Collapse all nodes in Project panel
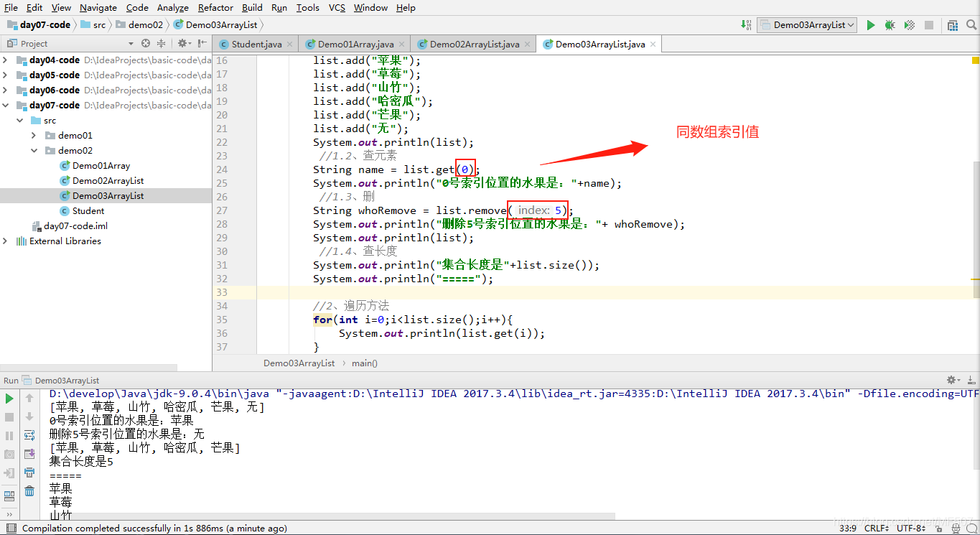The image size is (980, 535). pyautogui.click(x=161, y=44)
